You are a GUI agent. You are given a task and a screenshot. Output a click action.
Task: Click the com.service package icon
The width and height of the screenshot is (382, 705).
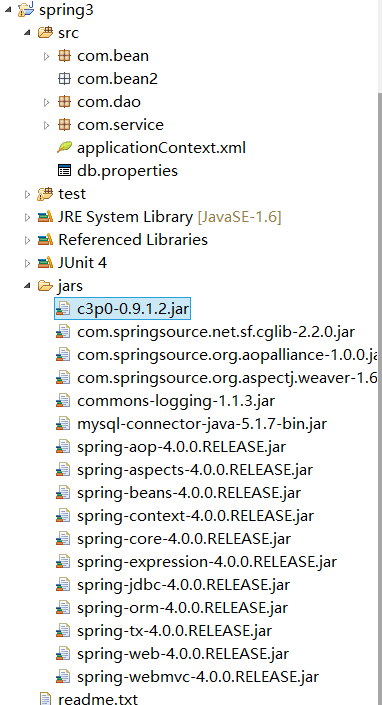click(x=64, y=125)
